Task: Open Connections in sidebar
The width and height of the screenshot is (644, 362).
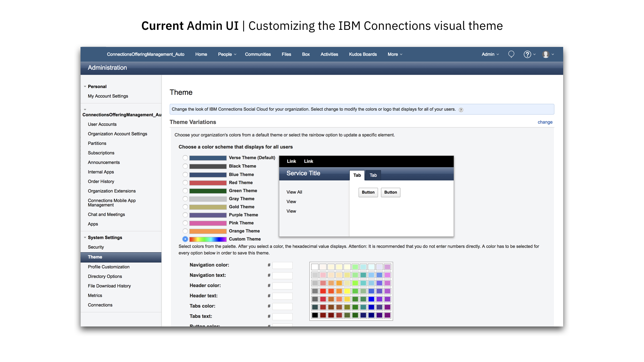Action: tap(100, 305)
